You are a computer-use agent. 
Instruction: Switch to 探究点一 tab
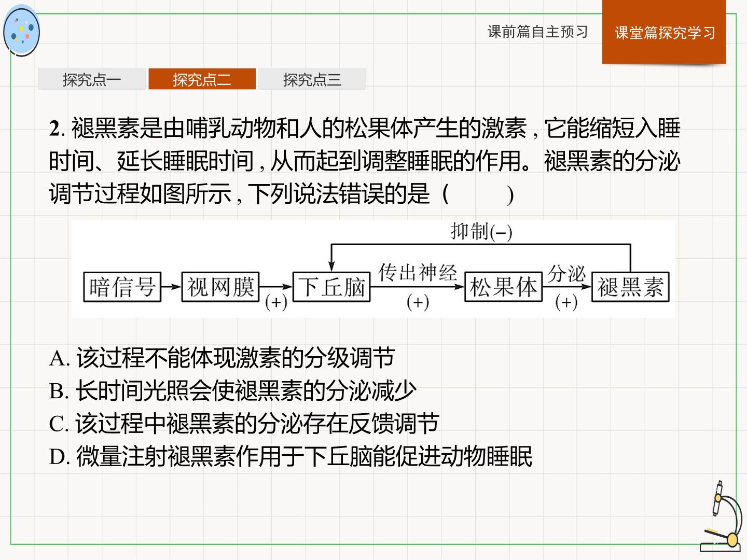(x=92, y=79)
